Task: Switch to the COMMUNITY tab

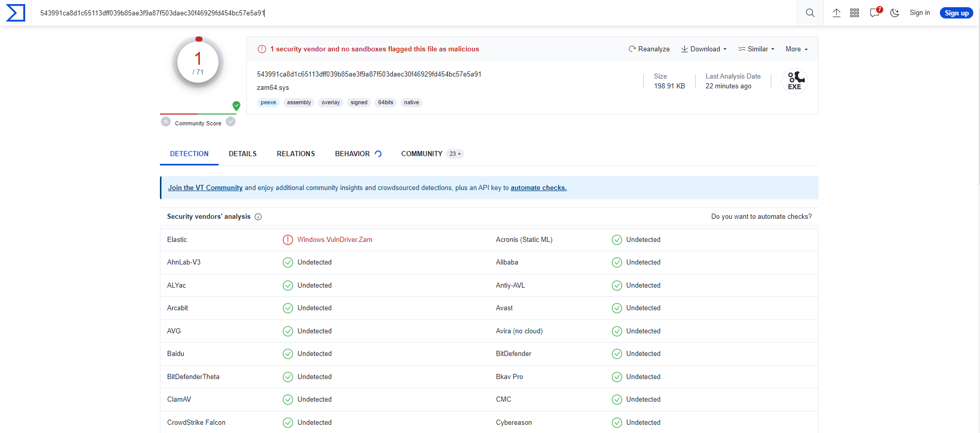Action: (432, 154)
